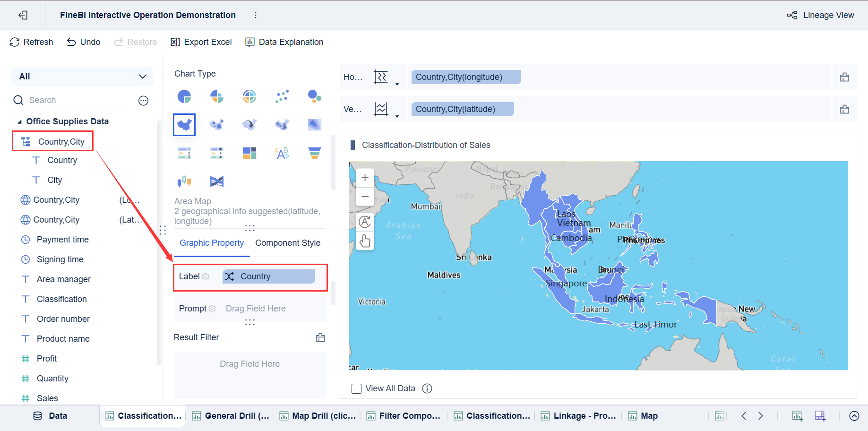Open the All dataset dropdown

tap(82, 77)
